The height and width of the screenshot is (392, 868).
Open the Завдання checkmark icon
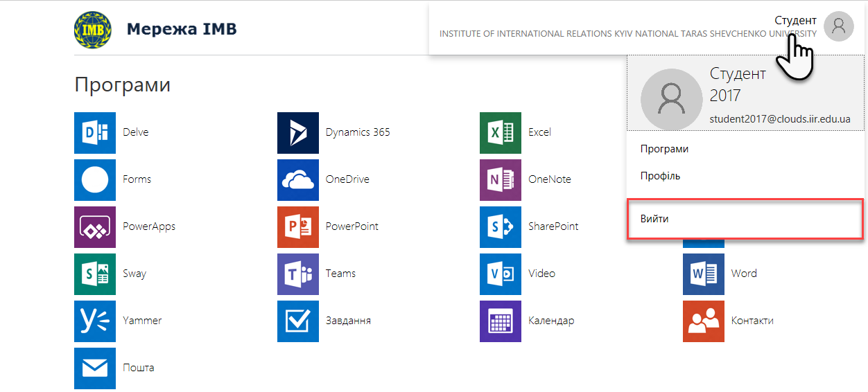pos(298,321)
